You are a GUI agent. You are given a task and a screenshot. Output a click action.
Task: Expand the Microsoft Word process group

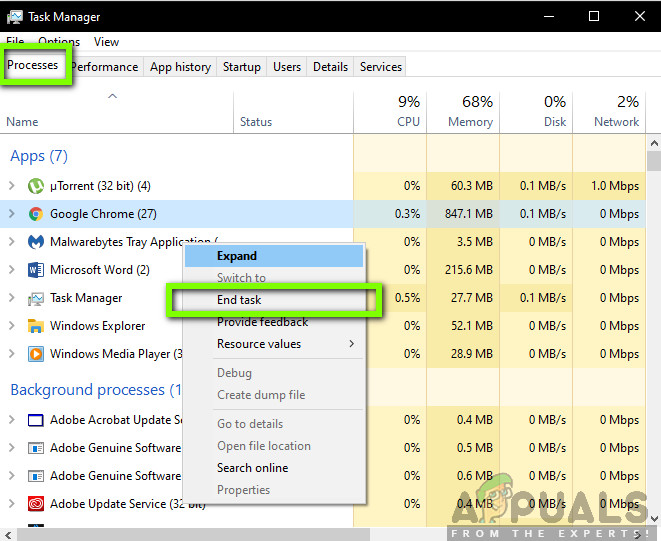click(12, 269)
